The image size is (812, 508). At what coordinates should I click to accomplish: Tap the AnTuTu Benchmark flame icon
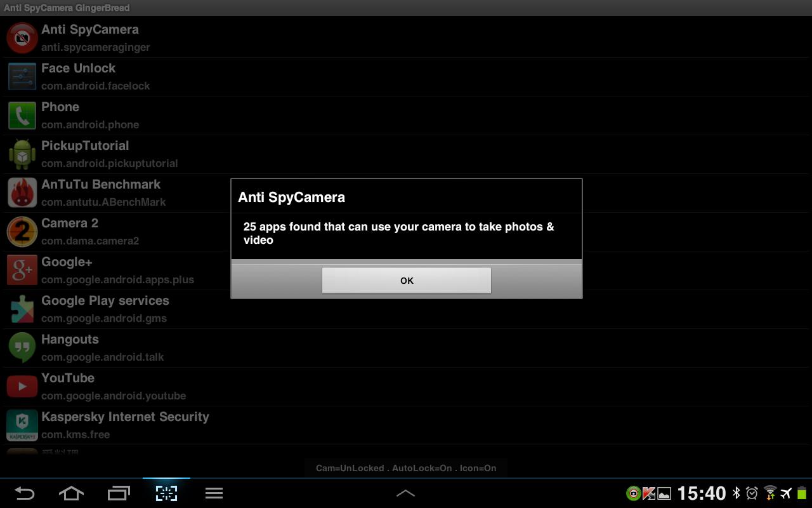click(x=22, y=193)
